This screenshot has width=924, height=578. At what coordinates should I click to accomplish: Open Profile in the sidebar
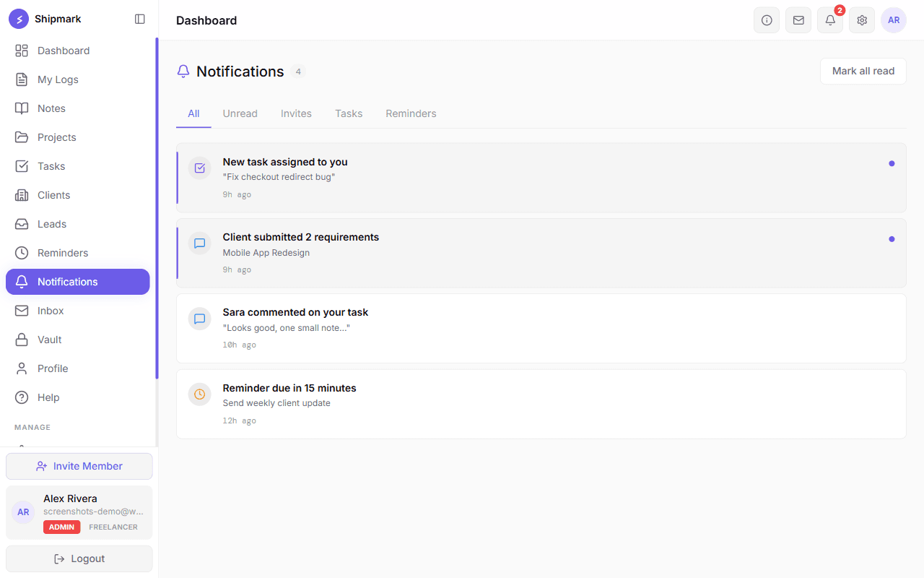pos(78,368)
